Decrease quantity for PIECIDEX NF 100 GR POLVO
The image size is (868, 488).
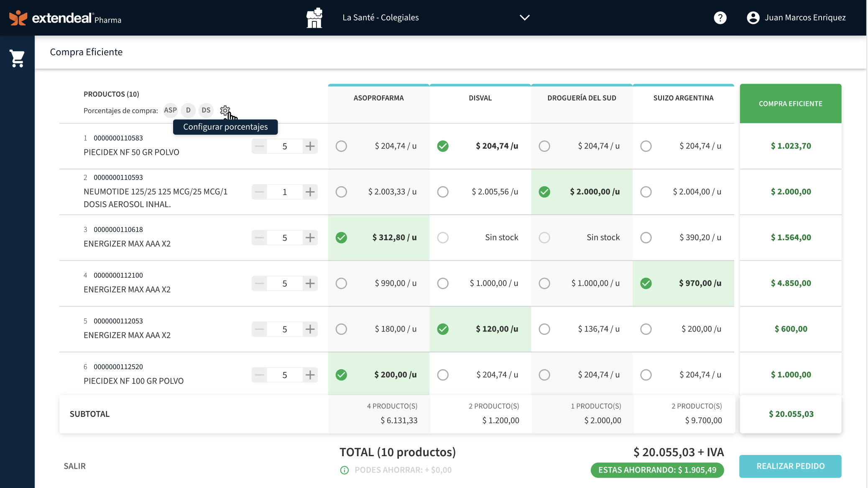[x=260, y=375]
